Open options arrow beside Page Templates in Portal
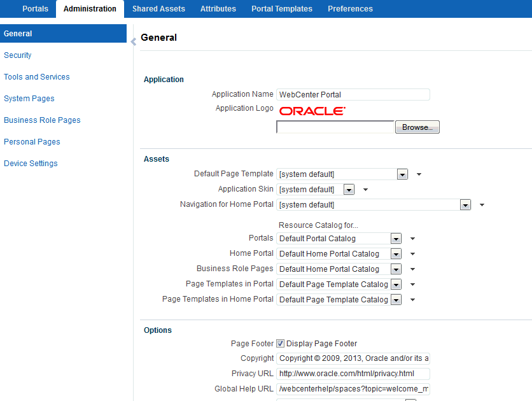Screen dimensions: 532x401 (412, 285)
